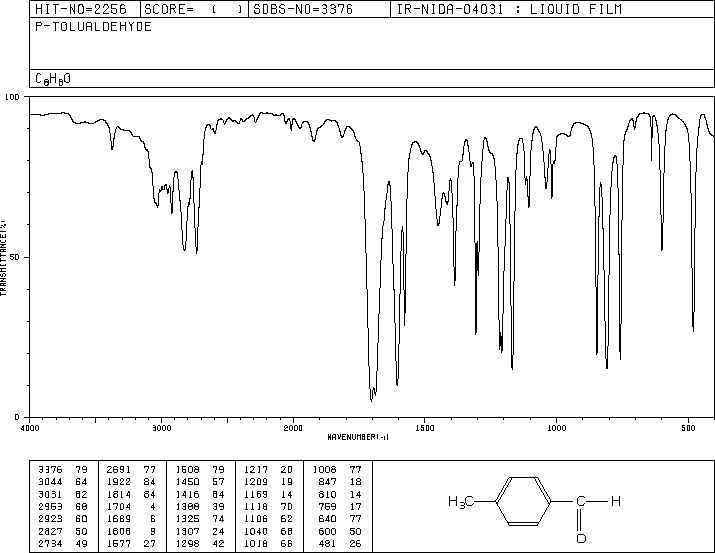Screen dimensions: 715x553
Task: Select the 1209 peak value in the table
Action: (256, 482)
